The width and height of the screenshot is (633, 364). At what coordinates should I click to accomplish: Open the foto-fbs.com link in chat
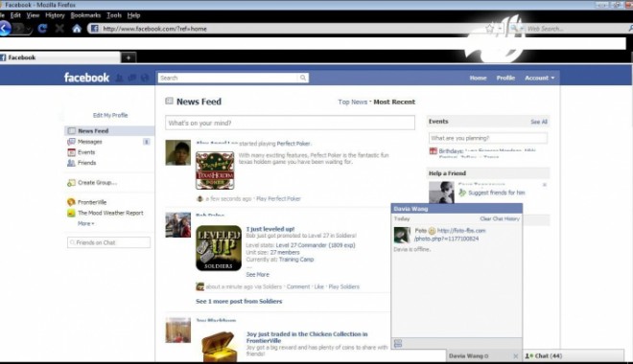tap(450, 235)
